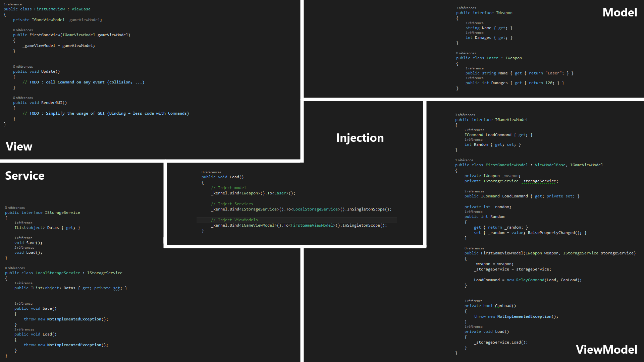Click the '// Inject ViewModels' comment line
The height and width of the screenshot is (362, 644).
pos(234,220)
